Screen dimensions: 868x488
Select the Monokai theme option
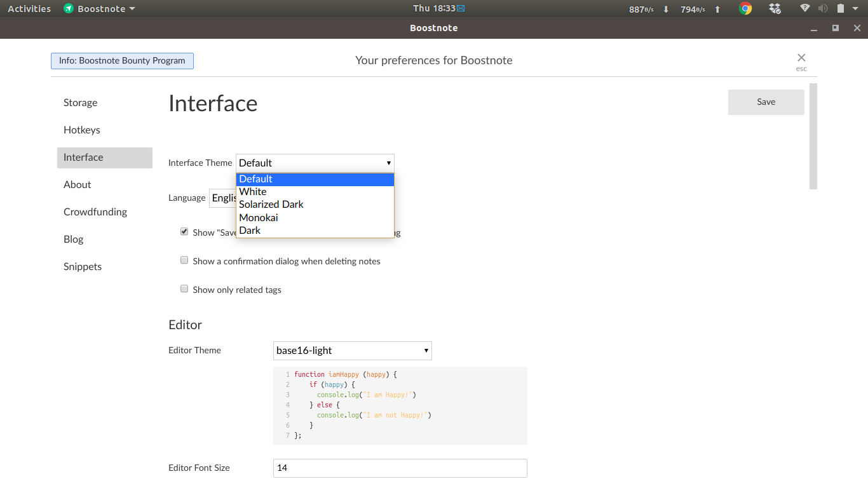[315, 217]
